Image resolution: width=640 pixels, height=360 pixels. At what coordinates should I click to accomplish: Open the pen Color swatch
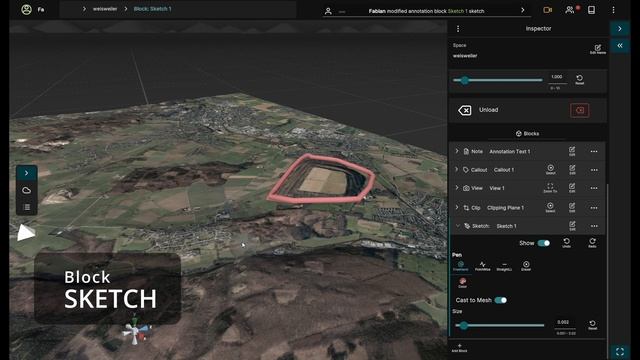point(462,282)
